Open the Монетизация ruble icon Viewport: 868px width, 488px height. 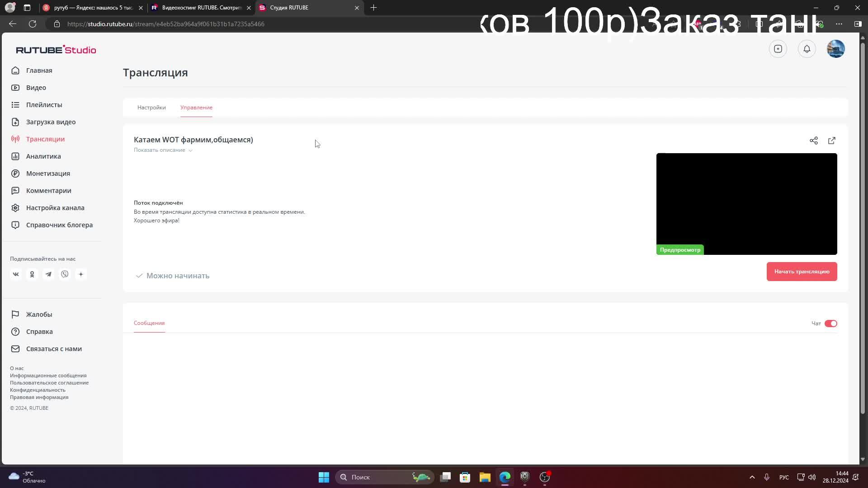point(15,174)
